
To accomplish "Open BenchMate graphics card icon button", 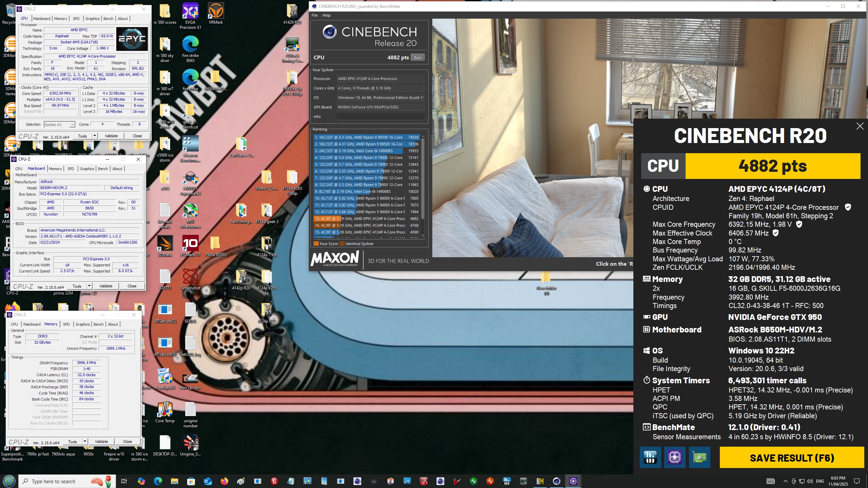I will pyautogui.click(x=699, y=457).
